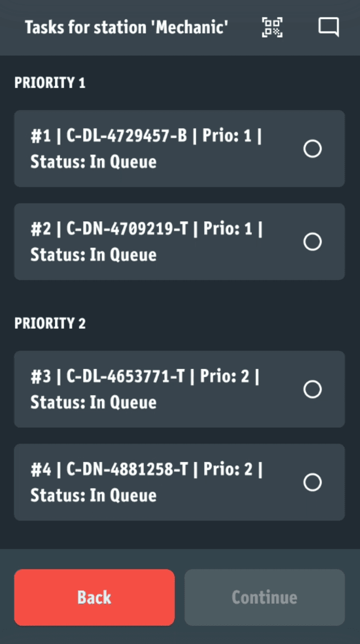Select radio button for task #4

(312, 482)
